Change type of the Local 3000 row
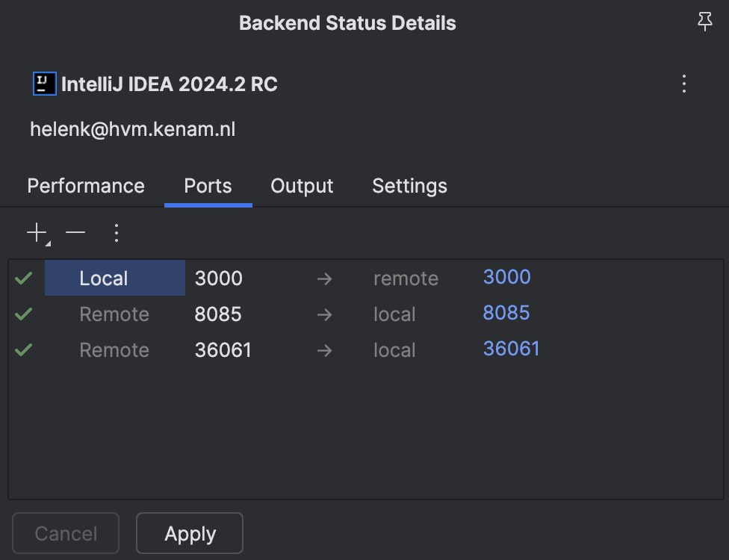Image resolution: width=729 pixels, height=560 pixels. click(115, 279)
